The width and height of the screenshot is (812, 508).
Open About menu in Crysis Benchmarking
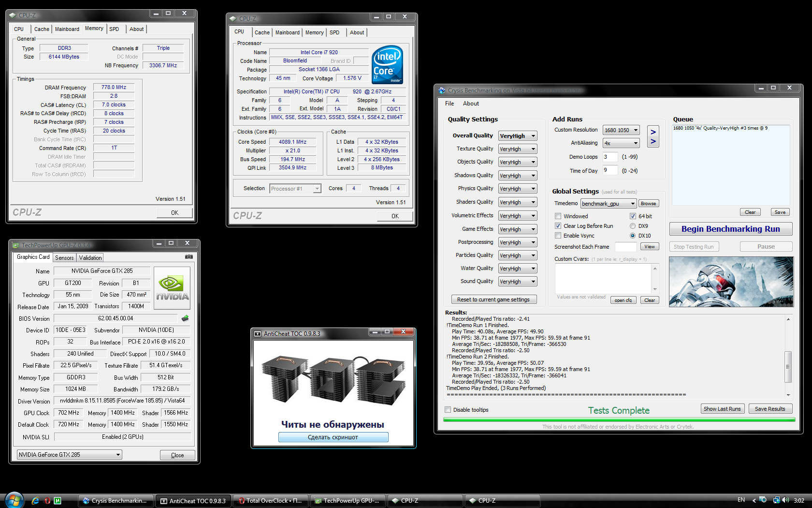tap(471, 104)
